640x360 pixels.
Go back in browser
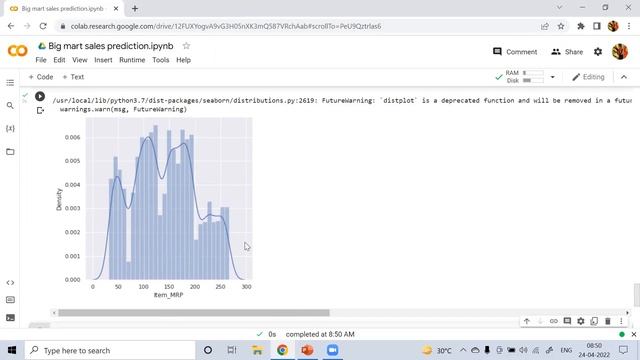(x=11, y=26)
